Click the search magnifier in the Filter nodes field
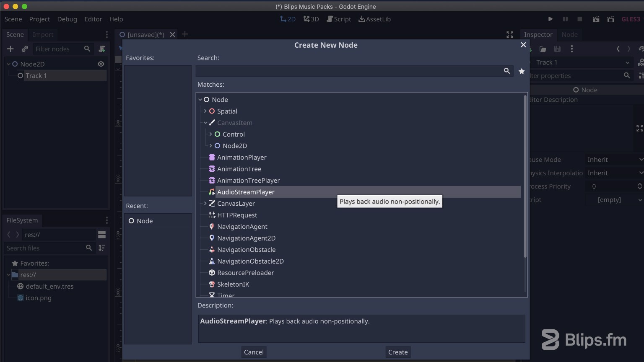Image resolution: width=644 pixels, height=362 pixels. coord(87,49)
